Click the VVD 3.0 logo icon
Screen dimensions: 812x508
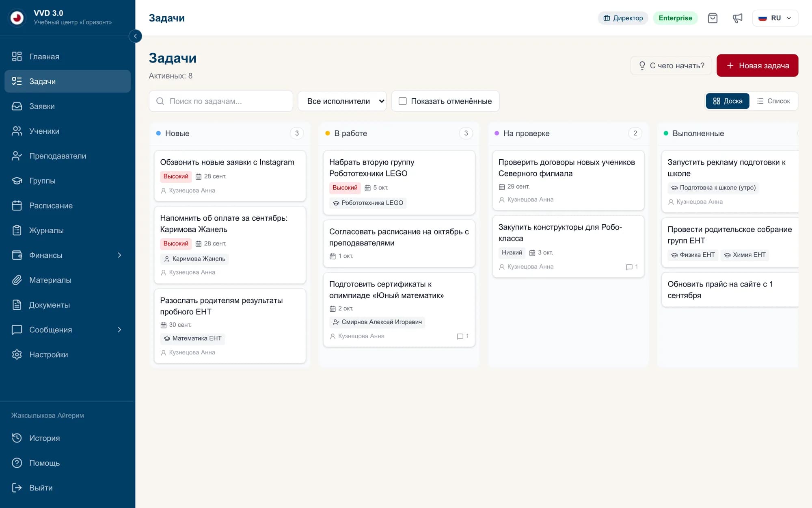click(17, 17)
